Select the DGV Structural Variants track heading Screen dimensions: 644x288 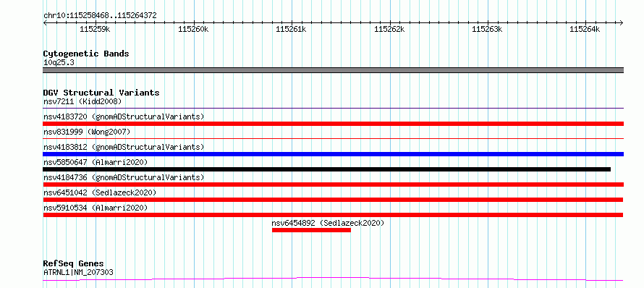tap(101, 93)
